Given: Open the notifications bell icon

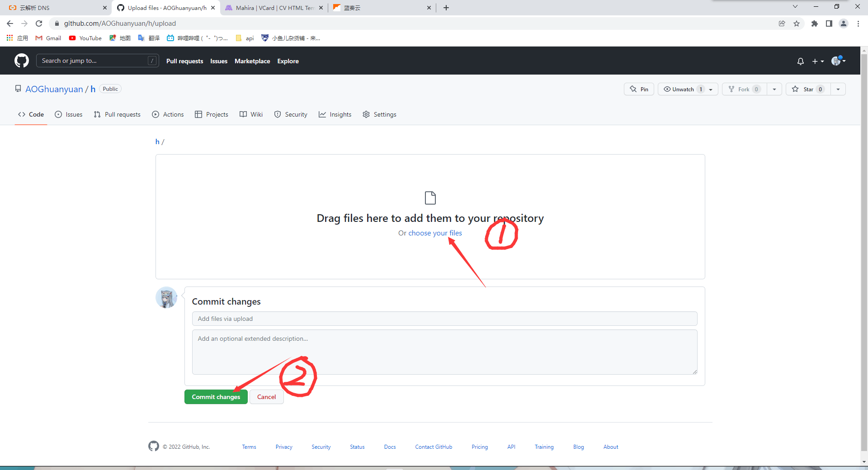Looking at the screenshot, I should [800, 61].
